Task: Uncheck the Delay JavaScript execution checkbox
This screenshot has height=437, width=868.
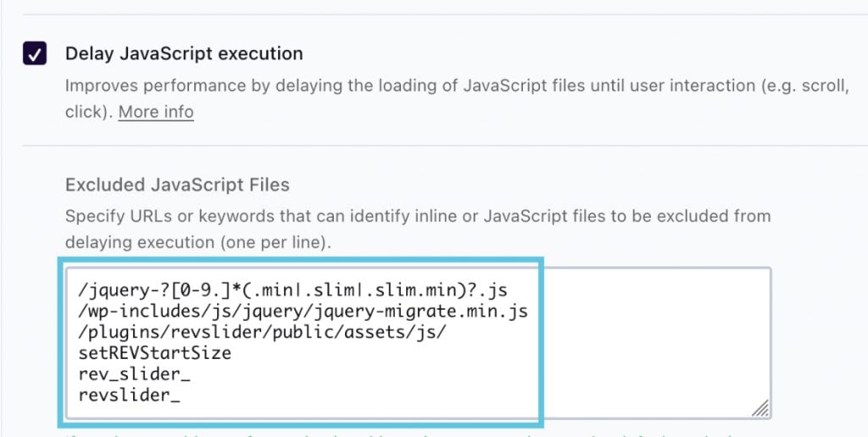Action: pos(35,54)
